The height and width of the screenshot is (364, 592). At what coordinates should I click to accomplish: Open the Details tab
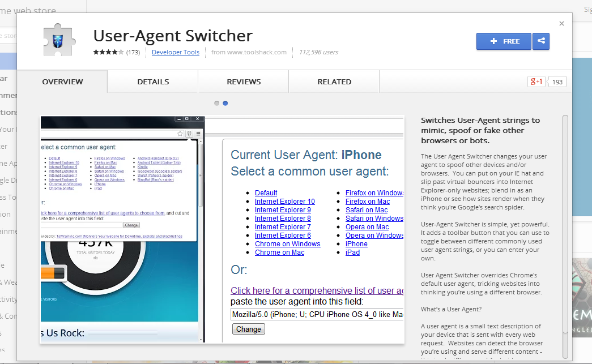coord(152,82)
